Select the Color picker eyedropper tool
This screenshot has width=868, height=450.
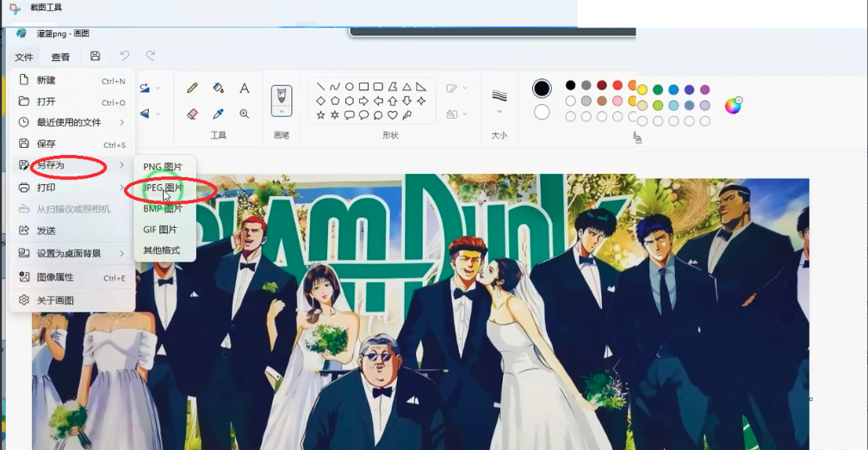click(x=218, y=114)
